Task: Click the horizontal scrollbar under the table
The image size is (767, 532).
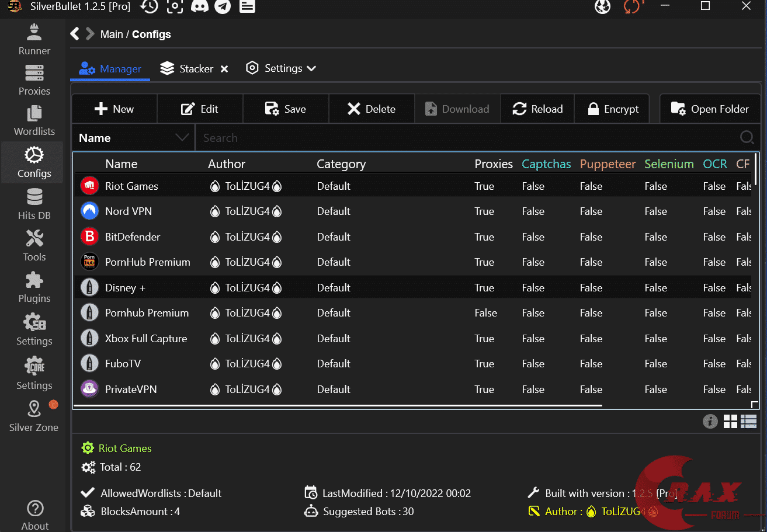Action: point(339,405)
